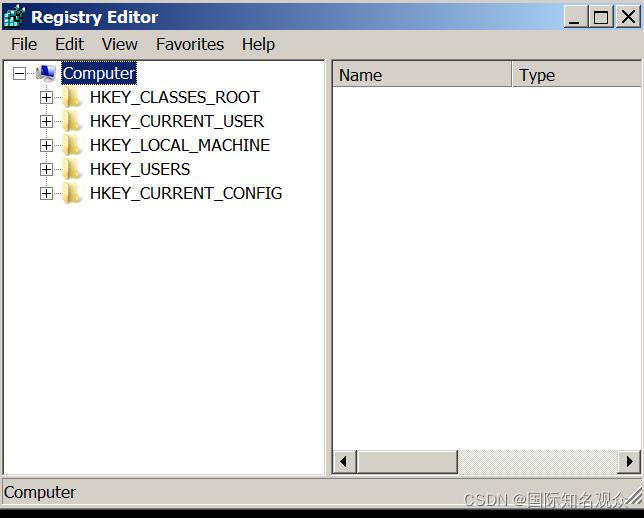Select the HKEY_LOCAL_MACHINE label
The height and width of the screenshot is (518, 644).
[180, 145]
